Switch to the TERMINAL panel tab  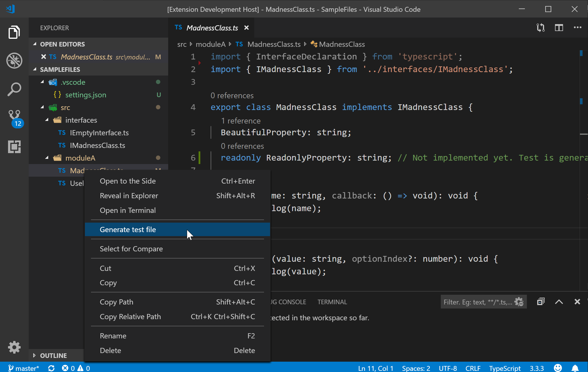pos(332,302)
